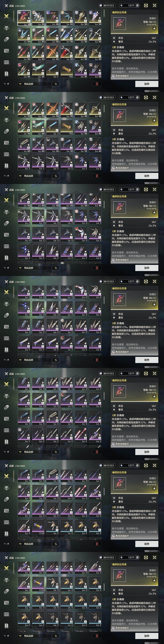Click the 培养 upgrade button

pos(147,84)
